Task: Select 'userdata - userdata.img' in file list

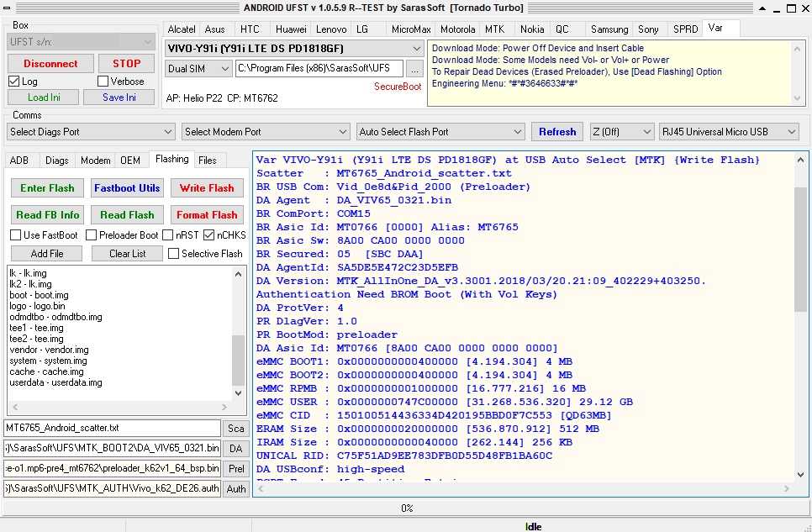Action: (56, 382)
